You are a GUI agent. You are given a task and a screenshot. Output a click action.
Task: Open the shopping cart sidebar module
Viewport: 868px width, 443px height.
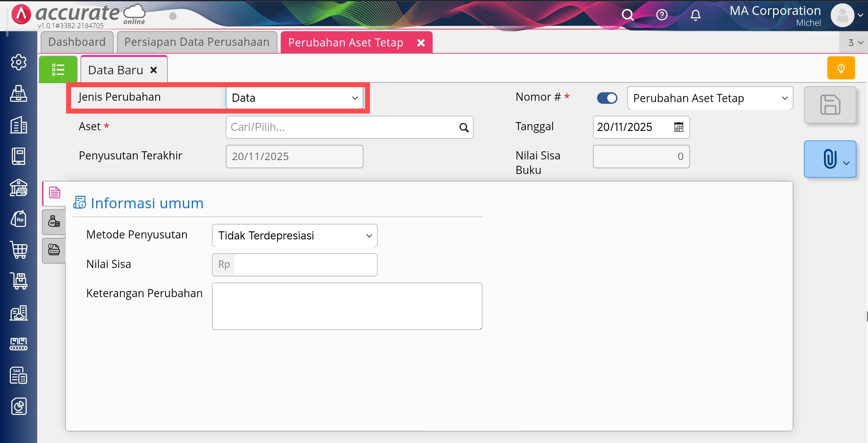click(18, 250)
